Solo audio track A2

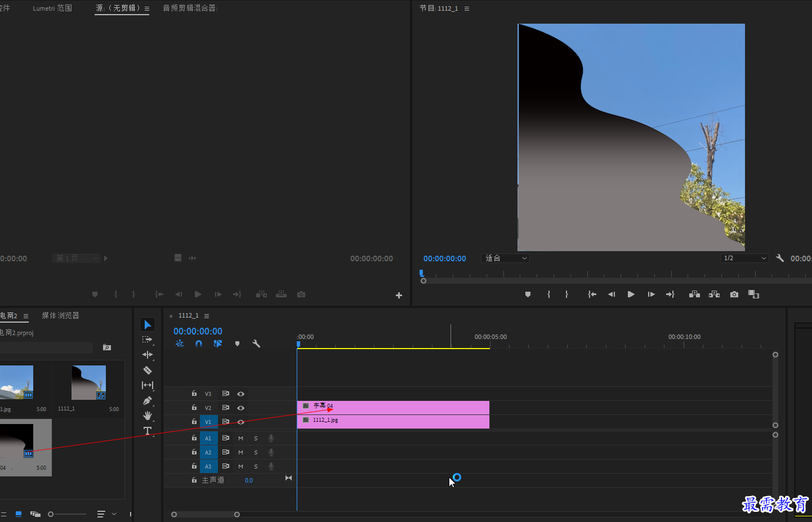(256, 452)
